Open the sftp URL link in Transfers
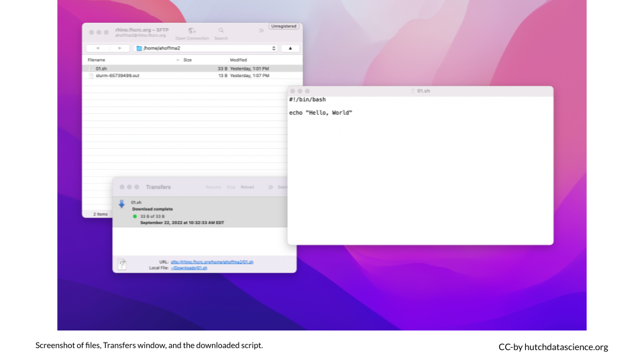 [x=212, y=262]
